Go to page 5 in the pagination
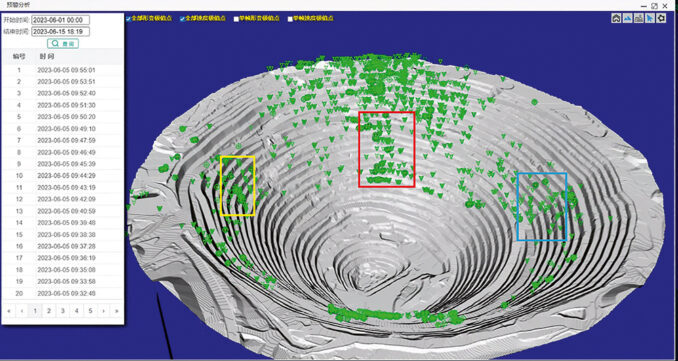The image size is (678, 361). pos(90,310)
